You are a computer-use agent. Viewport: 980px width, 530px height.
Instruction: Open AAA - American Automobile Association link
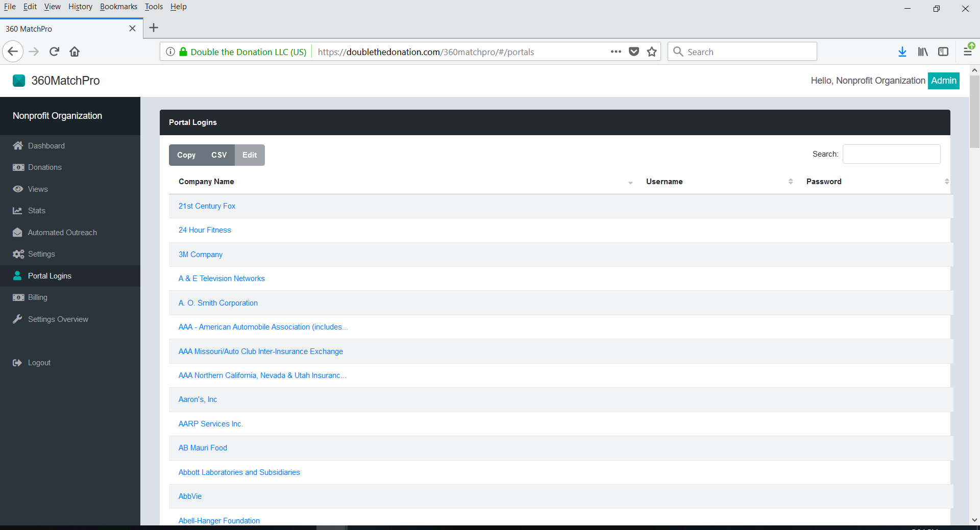tap(263, 327)
